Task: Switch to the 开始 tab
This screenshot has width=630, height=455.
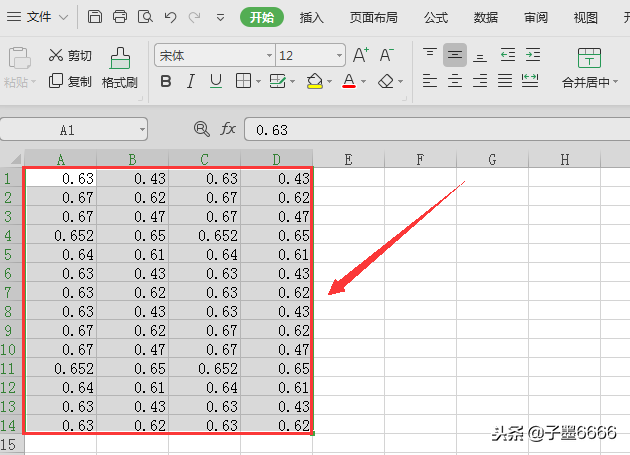Action: tap(262, 17)
